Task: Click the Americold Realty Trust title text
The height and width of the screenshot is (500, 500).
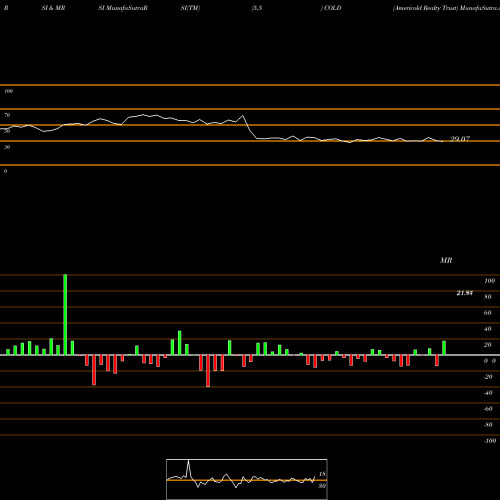Action: (425, 8)
